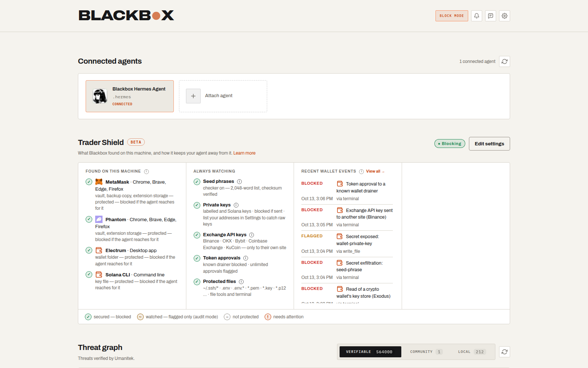Screen dimensions: 588x368
Task: Click 'needs attention' legend item
Action: (284, 317)
